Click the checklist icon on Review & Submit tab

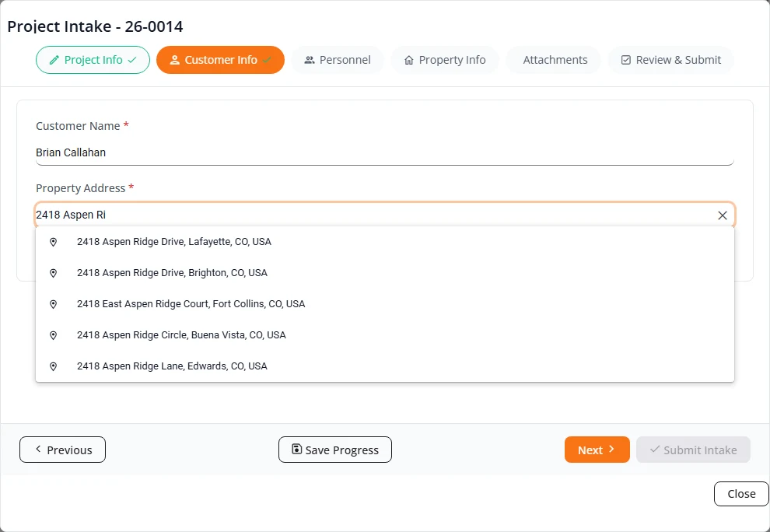click(625, 60)
